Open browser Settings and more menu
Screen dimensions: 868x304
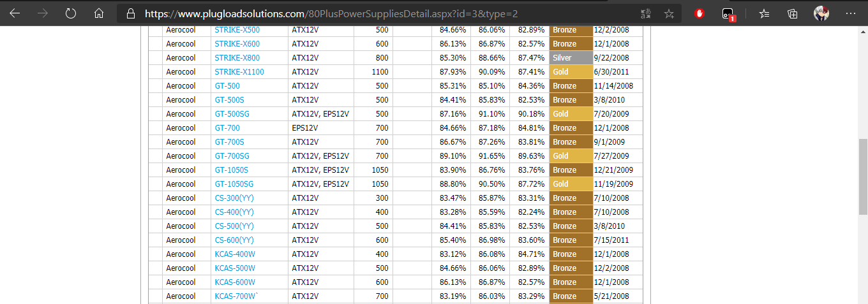click(x=851, y=13)
